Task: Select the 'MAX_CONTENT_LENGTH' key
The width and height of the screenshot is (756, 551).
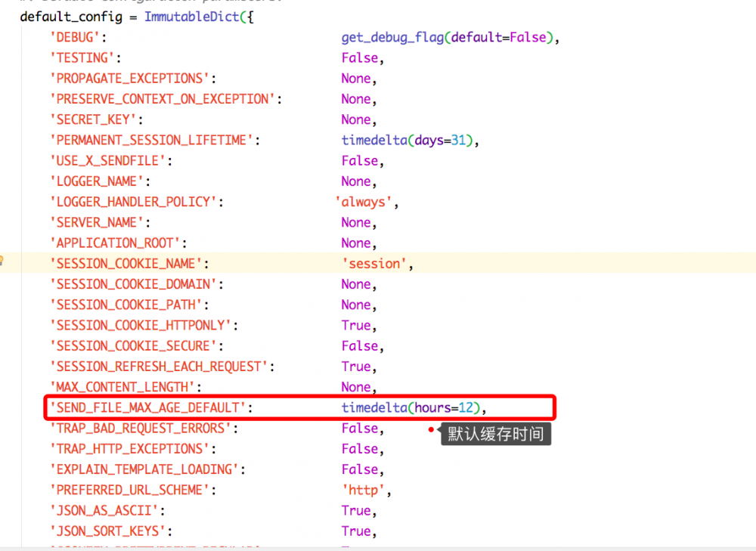Action: (123, 387)
